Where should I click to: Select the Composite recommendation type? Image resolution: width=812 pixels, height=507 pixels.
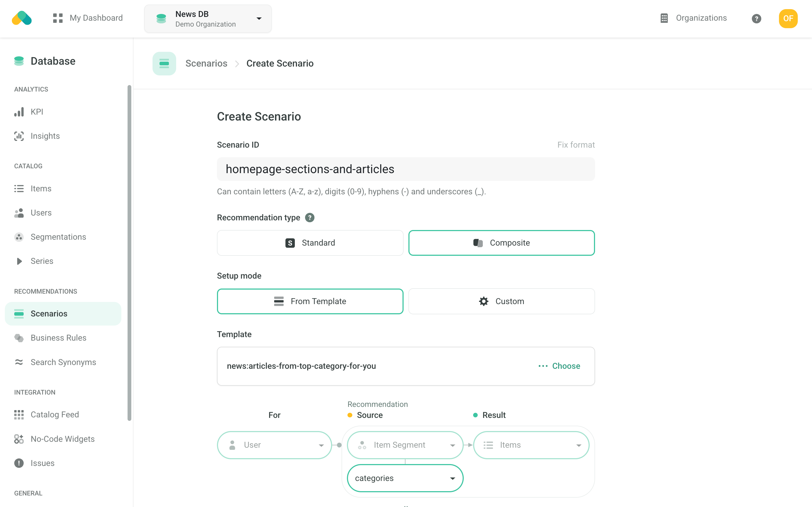[501, 243]
